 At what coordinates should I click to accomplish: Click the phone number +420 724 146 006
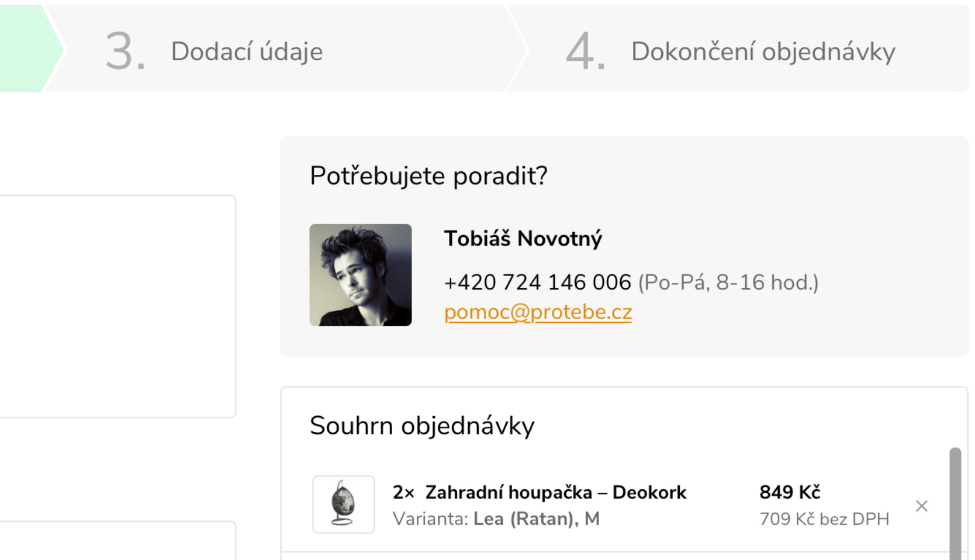tap(538, 282)
